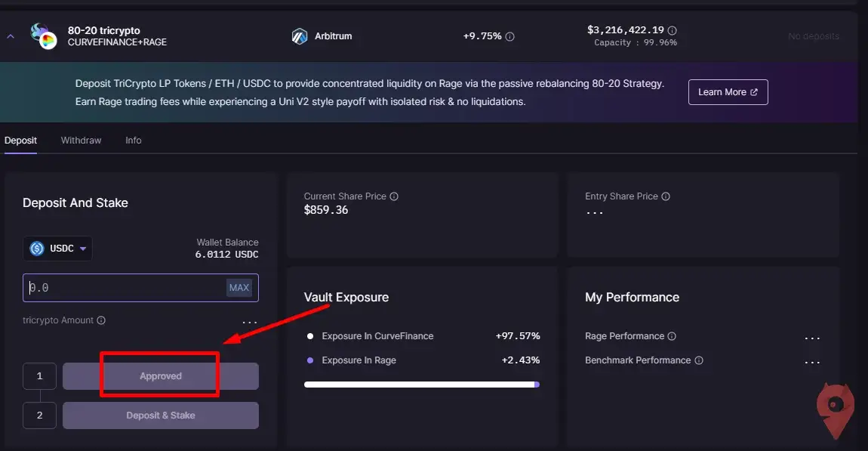This screenshot has width=868, height=451.
Task: Click the Approved button
Action: click(x=161, y=376)
